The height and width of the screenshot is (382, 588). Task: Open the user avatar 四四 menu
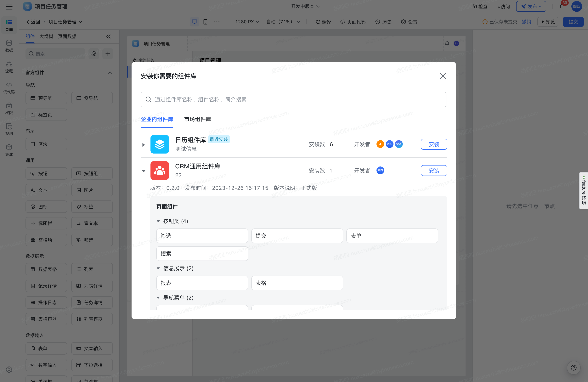577,7
